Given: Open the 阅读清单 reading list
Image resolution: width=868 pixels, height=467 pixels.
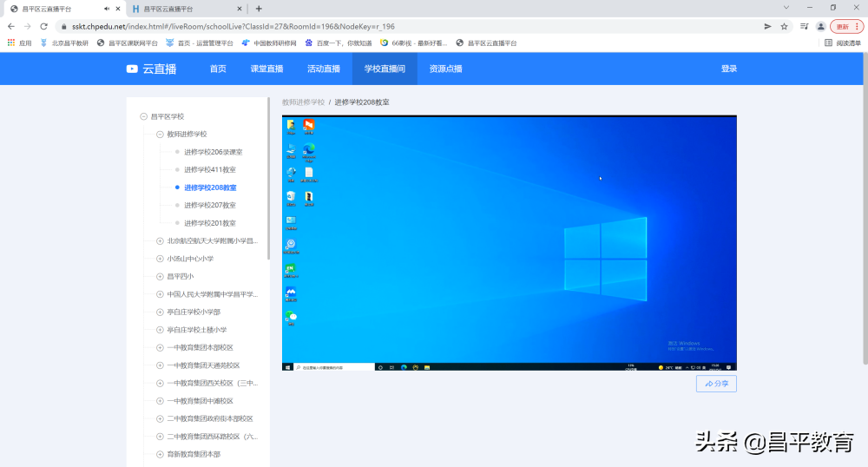Looking at the screenshot, I should pyautogui.click(x=843, y=43).
